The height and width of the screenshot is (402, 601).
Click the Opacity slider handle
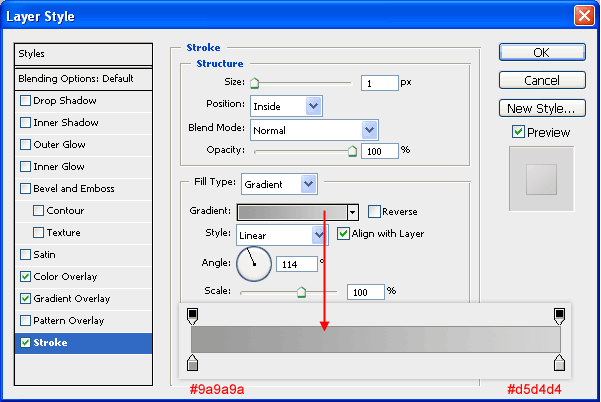pyautogui.click(x=352, y=151)
